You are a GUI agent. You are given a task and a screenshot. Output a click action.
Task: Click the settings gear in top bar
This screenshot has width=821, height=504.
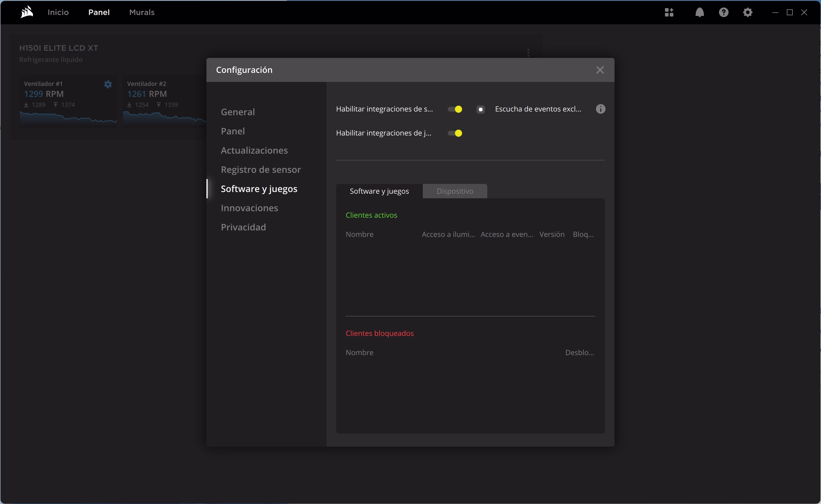(748, 12)
